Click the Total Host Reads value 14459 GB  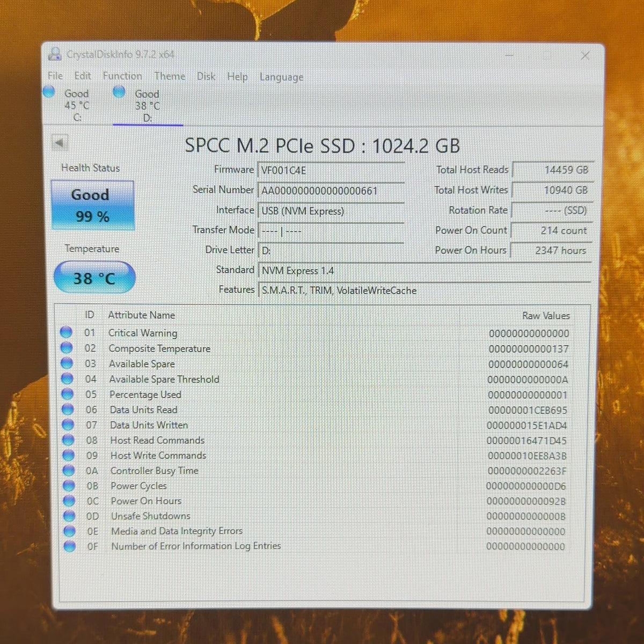[x=553, y=170]
